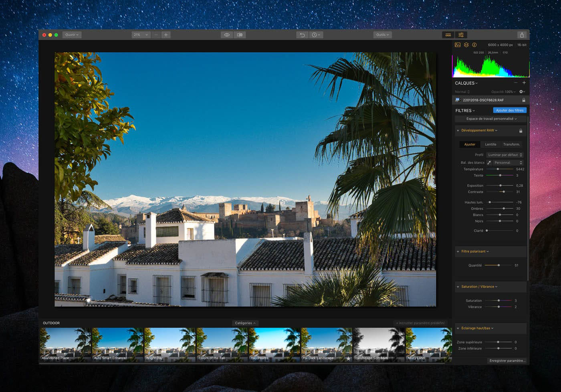Click the undo arrow icon
The height and width of the screenshot is (392, 561).
[x=302, y=35]
